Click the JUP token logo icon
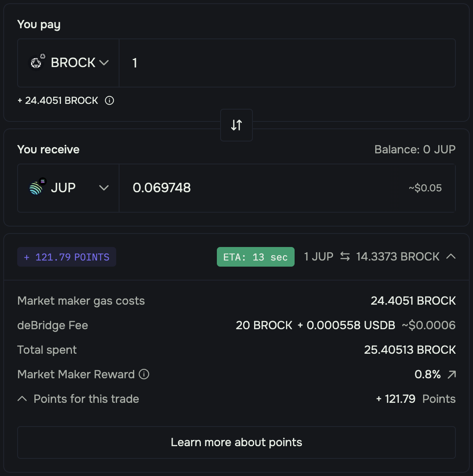 pyautogui.click(x=36, y=188)
